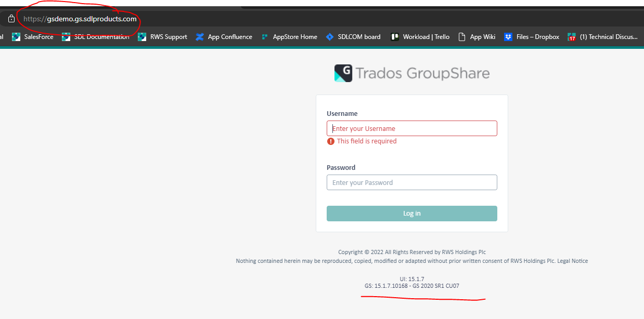Open the SalesForce bookmark

[x=33, y=37]
